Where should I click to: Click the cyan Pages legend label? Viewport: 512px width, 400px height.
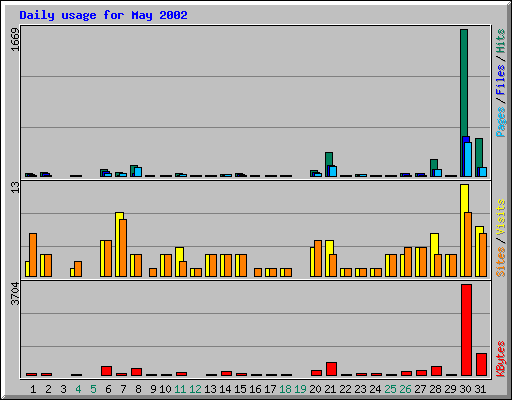point(501,122)
